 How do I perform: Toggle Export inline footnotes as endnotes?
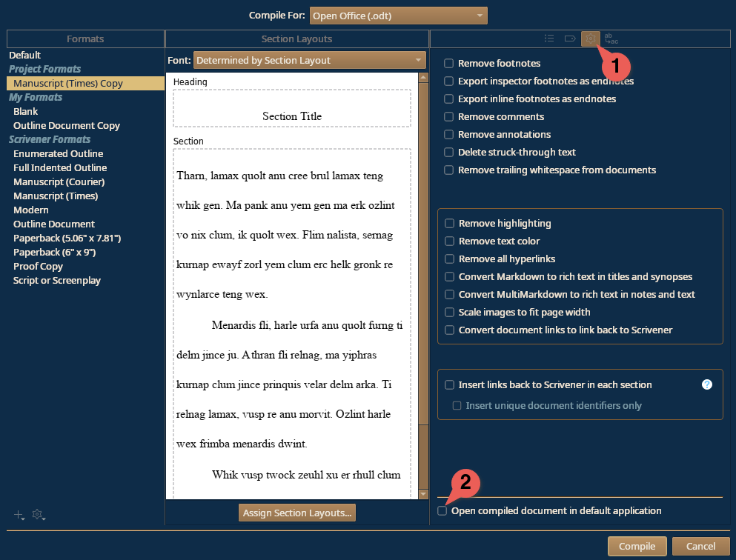(448, 99)
